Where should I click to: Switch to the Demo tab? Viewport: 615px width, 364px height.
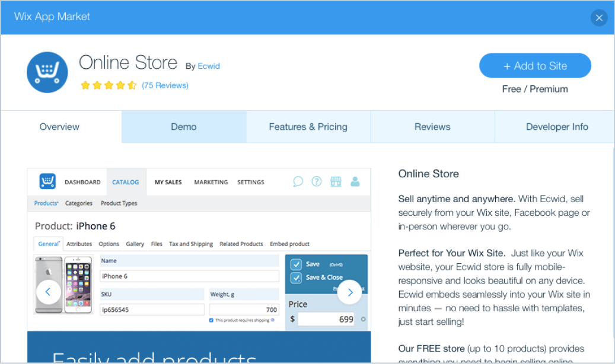click(x=184, y=127)
